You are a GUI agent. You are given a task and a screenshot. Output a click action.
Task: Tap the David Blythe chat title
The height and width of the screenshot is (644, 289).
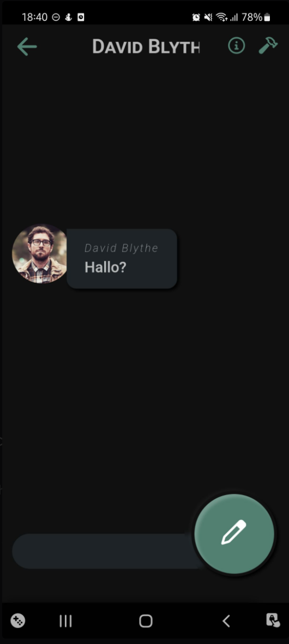pos(146,46)
